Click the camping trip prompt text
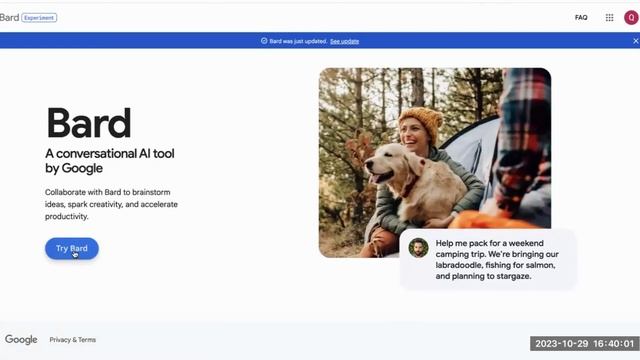The image size is (640, 360). (497, 260)
